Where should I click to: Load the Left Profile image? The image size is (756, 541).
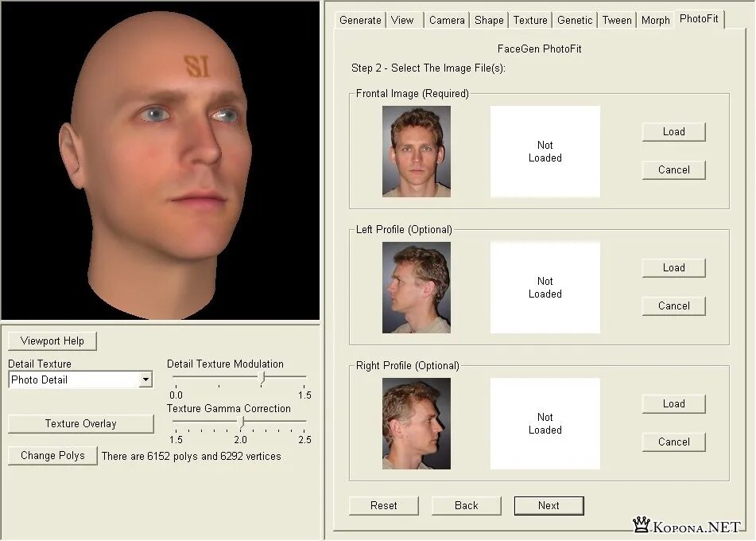tap(673, 268)
